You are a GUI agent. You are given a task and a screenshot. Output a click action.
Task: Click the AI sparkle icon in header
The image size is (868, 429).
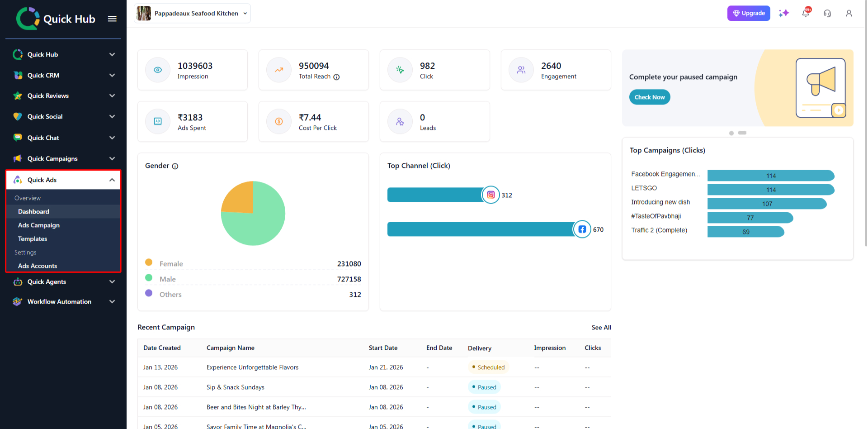(x=783, y=13)
